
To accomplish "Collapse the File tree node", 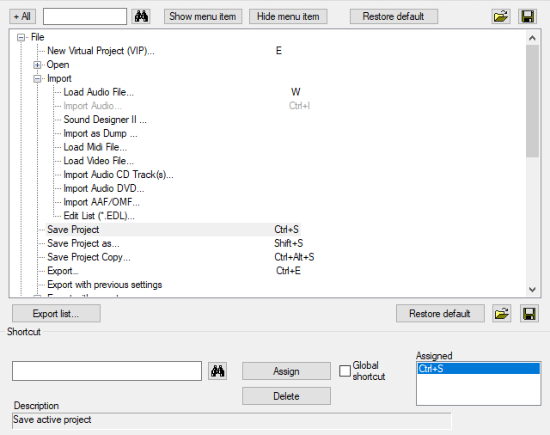I will point(21,37).
